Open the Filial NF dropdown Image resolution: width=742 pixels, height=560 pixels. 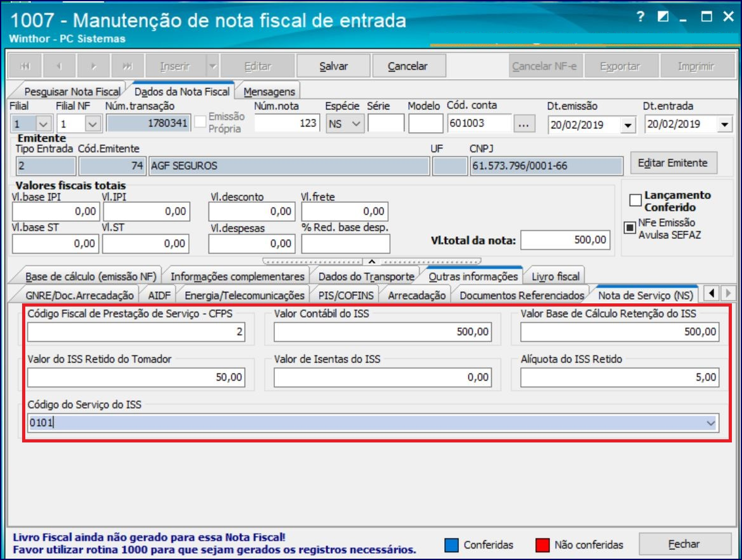pyautogui.click(x=93, y=124)
